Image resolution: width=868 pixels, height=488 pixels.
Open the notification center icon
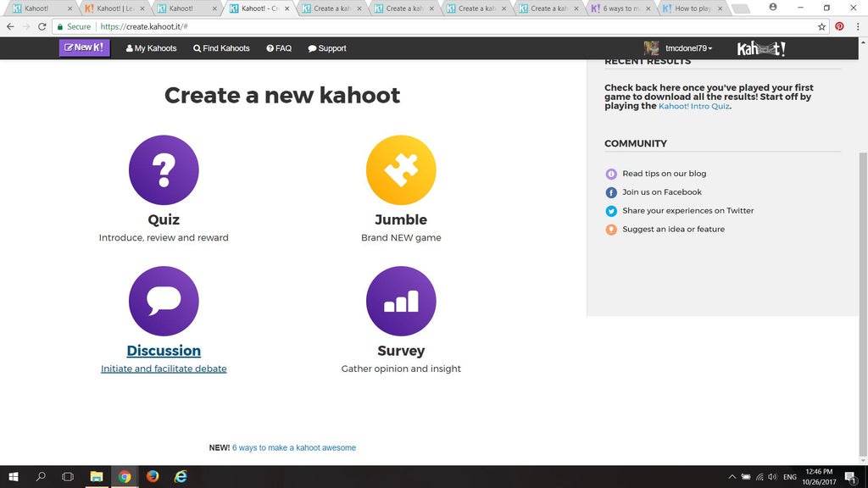click(x=851, y=477)
